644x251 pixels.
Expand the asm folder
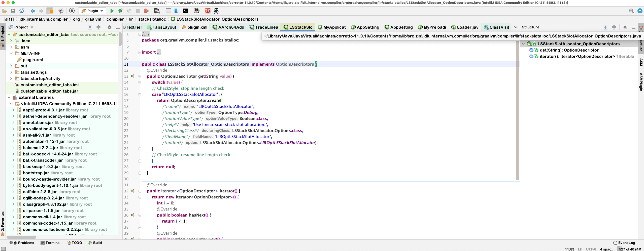pyautogui.click(x=11, y=47)
